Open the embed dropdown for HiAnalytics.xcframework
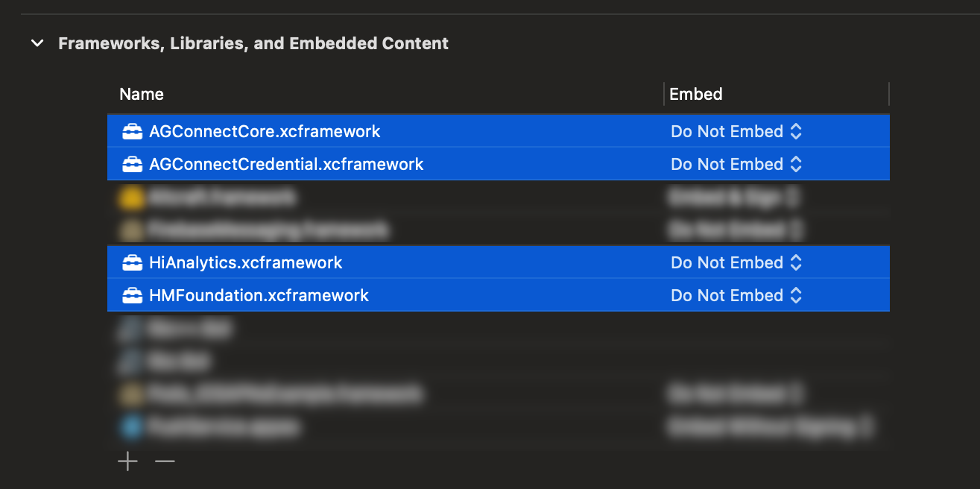 click(x=727, y=263)
